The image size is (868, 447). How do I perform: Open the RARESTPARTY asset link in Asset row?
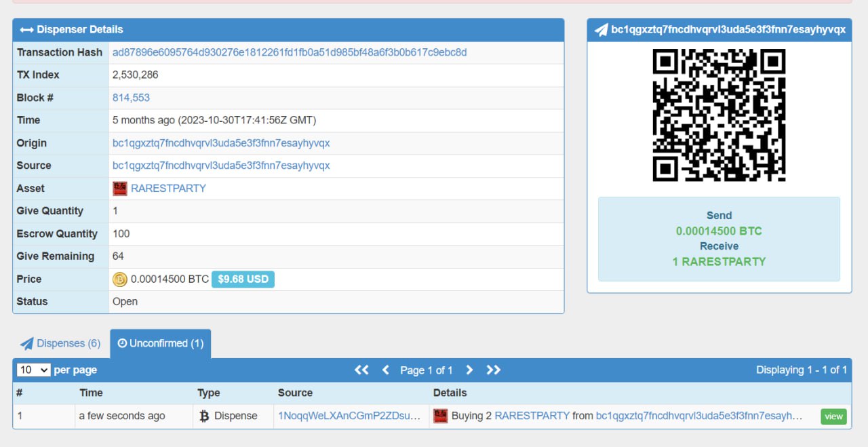tap(168, 189)
